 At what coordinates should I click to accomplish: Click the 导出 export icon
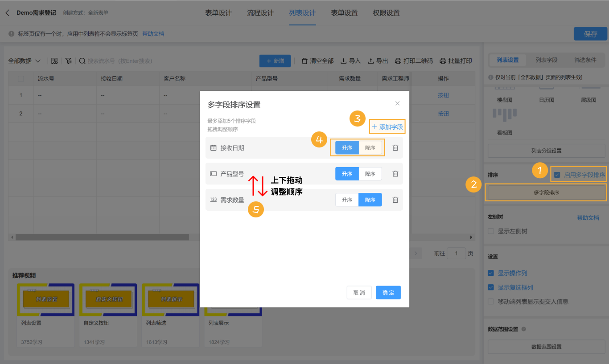(x=371, y=61)
